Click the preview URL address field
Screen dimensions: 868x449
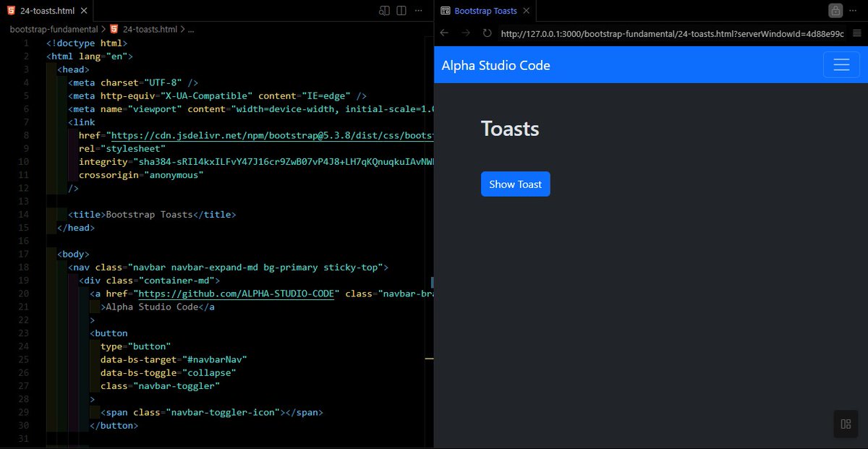(x=672, y=33)
